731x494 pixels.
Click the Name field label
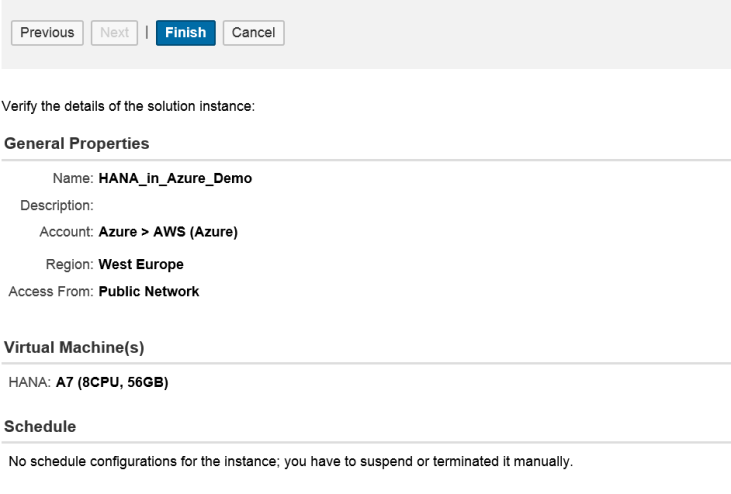click(74, 179)
